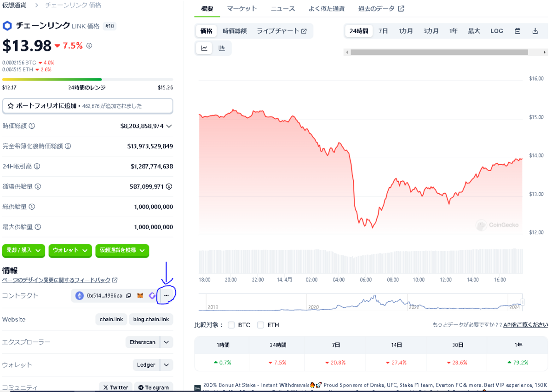The width and height of the screenshot is (552, 392).
Task: Copy the 0x514...f986ca contract address
Action: [129, 295]
